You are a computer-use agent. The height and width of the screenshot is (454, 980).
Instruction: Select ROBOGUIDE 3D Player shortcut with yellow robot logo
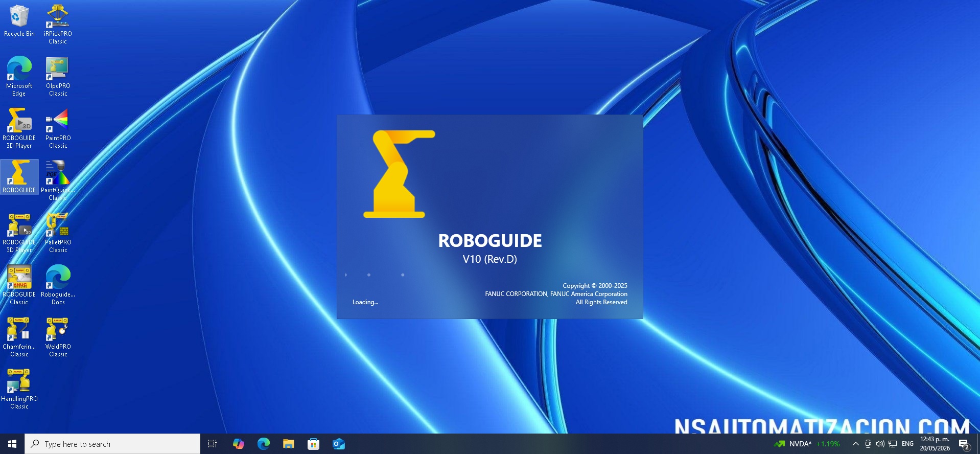19,128
